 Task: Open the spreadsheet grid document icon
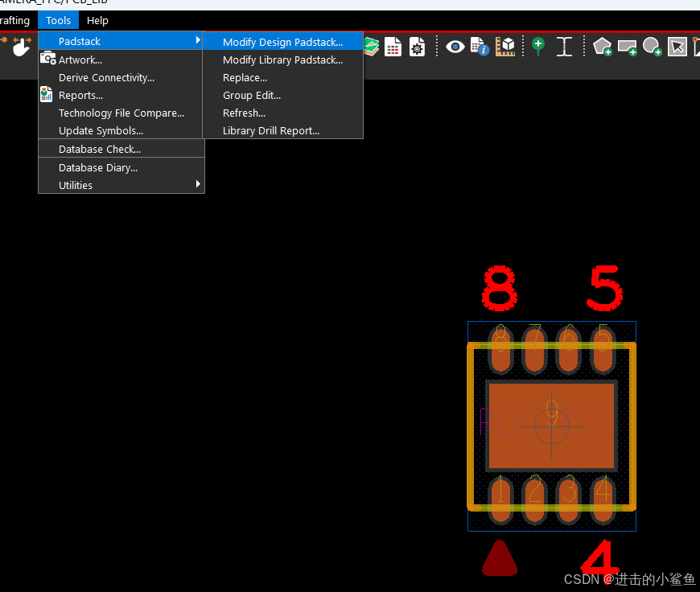coord(393,47)
